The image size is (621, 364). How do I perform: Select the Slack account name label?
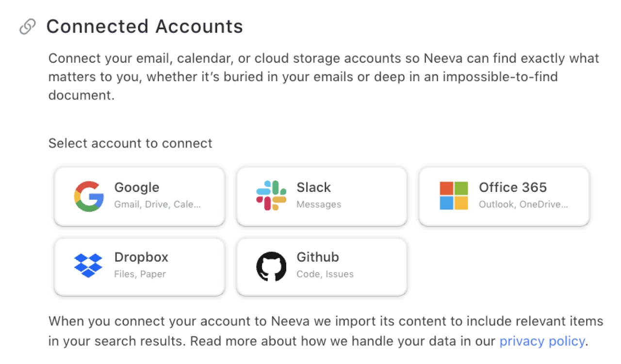point(313,188)
